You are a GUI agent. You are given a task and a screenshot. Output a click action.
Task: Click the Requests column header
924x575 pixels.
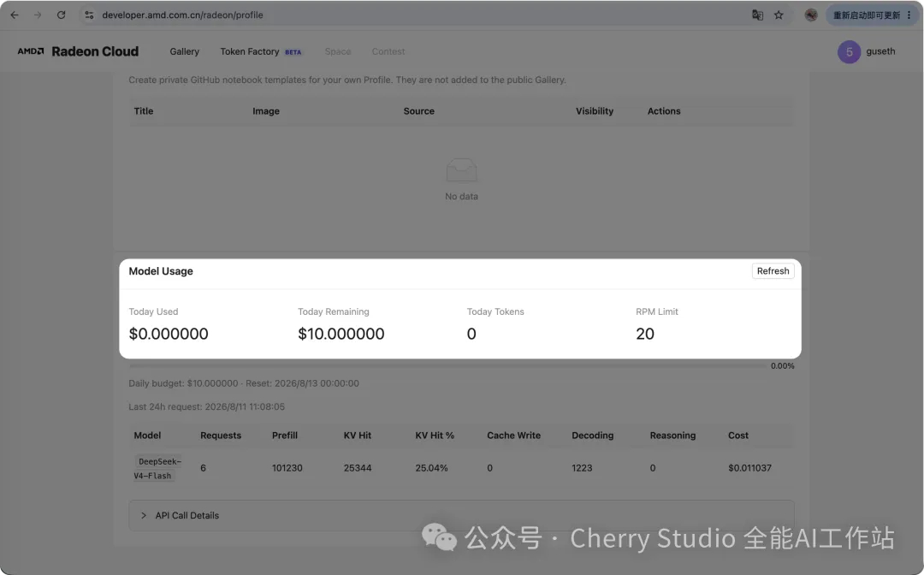221,436
